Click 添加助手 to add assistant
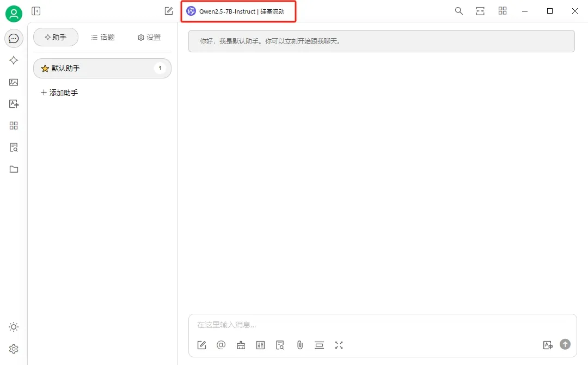The height and width of the screenshot is (365, 588). tap(59, 93)
